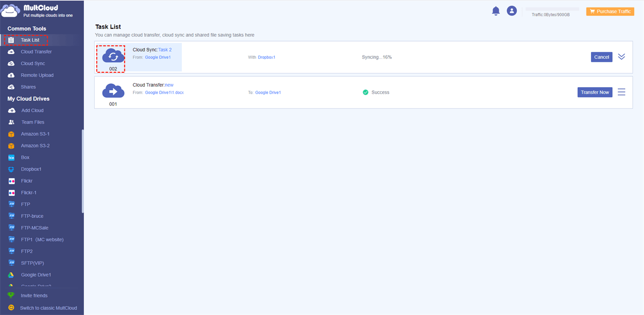Click the cloud transfer task 001 icon
644x315 pixels.
pos(113,91)
